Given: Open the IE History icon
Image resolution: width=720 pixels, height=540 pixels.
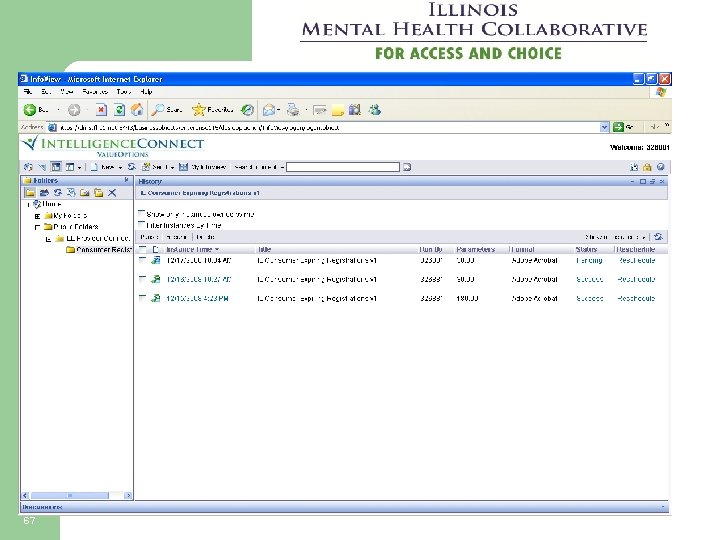Looking at the screenshot, I should click(248, 110).
